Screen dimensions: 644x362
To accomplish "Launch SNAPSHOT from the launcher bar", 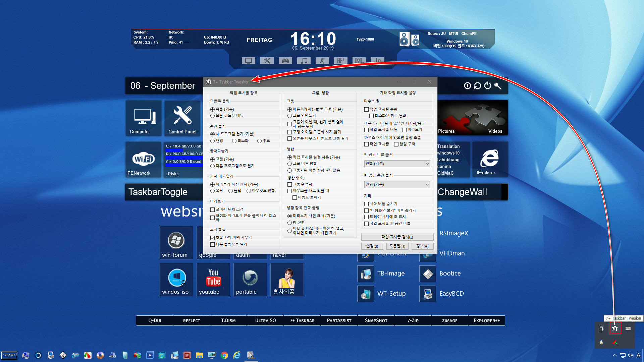I will point(376,321).
